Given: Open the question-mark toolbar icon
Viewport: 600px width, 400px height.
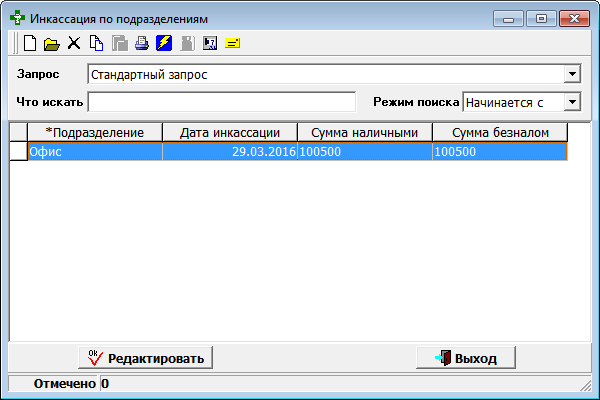Looking at the screenshot, I should (210, 43).
